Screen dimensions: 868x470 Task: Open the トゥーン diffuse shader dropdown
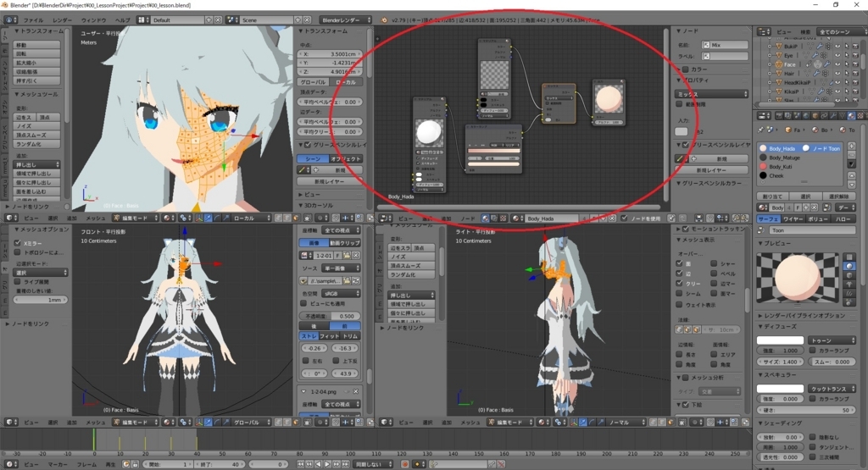click(x=832, y=340)
